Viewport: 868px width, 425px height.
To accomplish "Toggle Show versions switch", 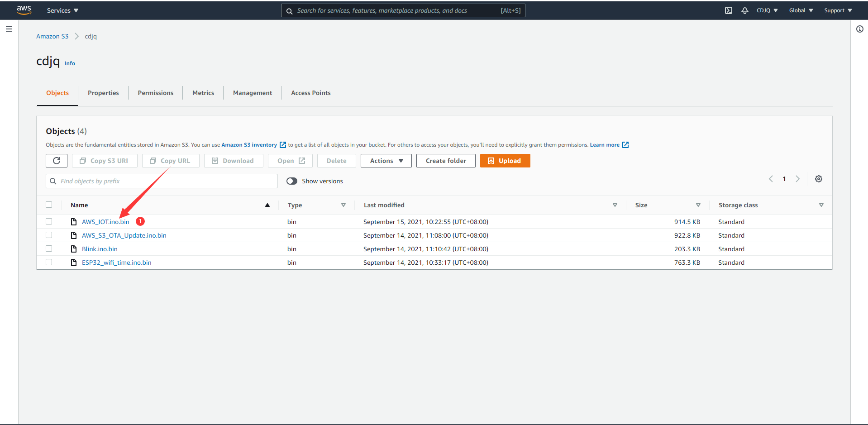I will 292,181.
